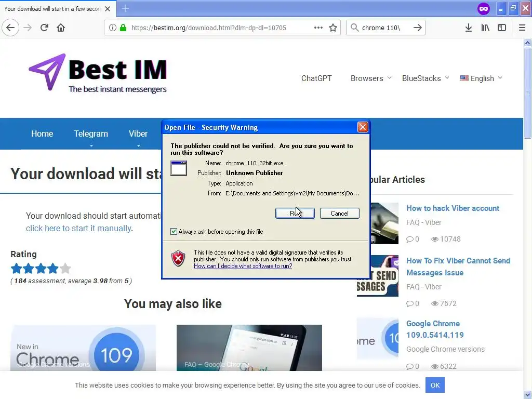Screen dimensions: 532x399
Task: Click the red shield warning icon
Action: pyautogui.click(x=178, y=259)
